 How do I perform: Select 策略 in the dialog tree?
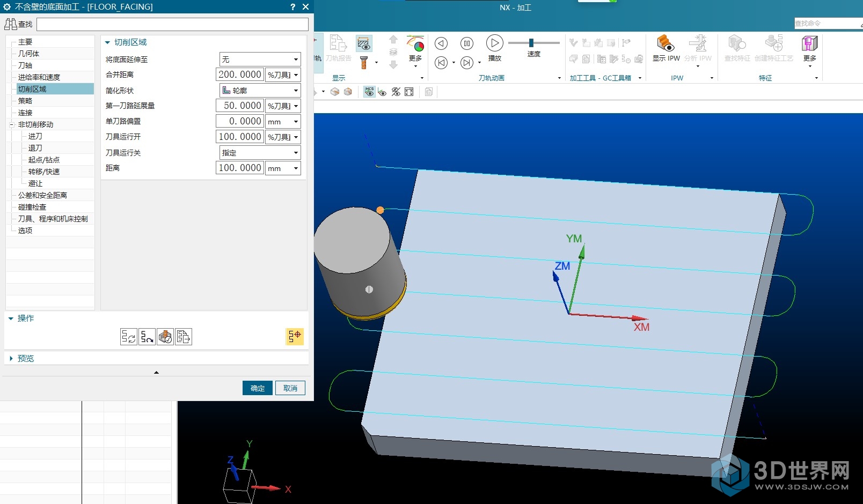click(25, 101)
